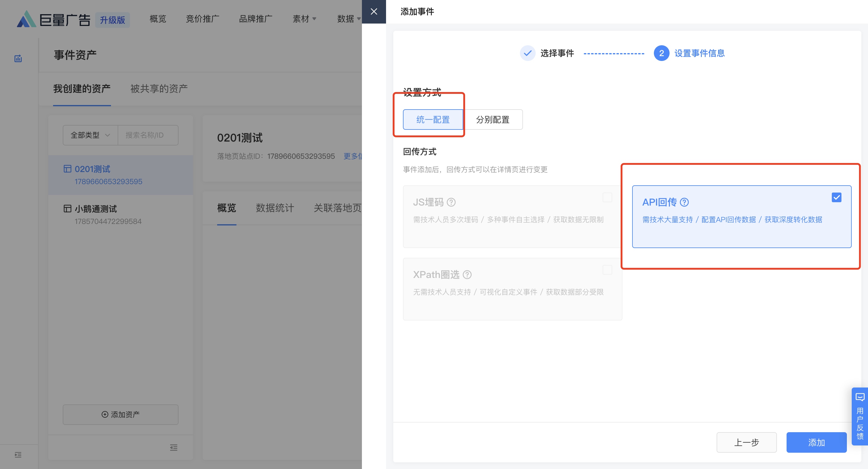Expand the bottom-left sidebar menu icon
This screenshot has width=868, height=469.
coord(18,455)
